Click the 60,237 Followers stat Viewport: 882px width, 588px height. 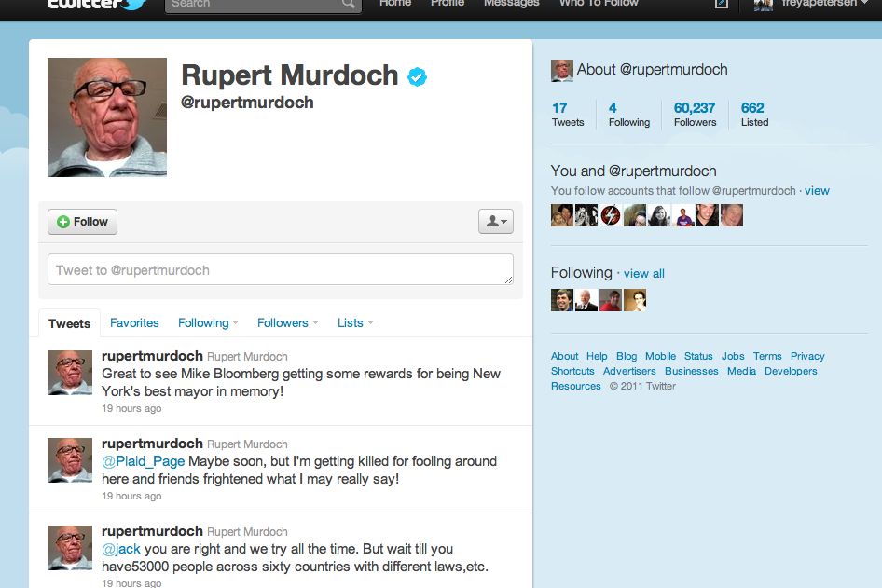pyautogui.click(x=695, y=115)
